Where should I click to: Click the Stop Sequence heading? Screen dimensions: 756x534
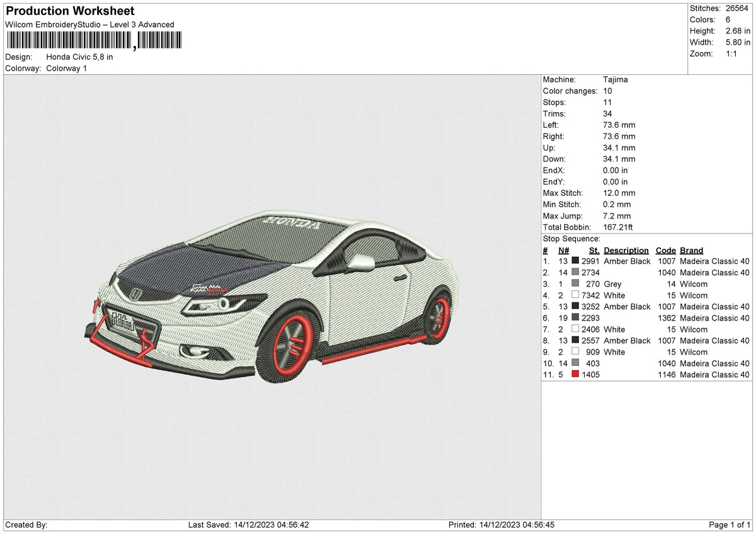(571, 239)
